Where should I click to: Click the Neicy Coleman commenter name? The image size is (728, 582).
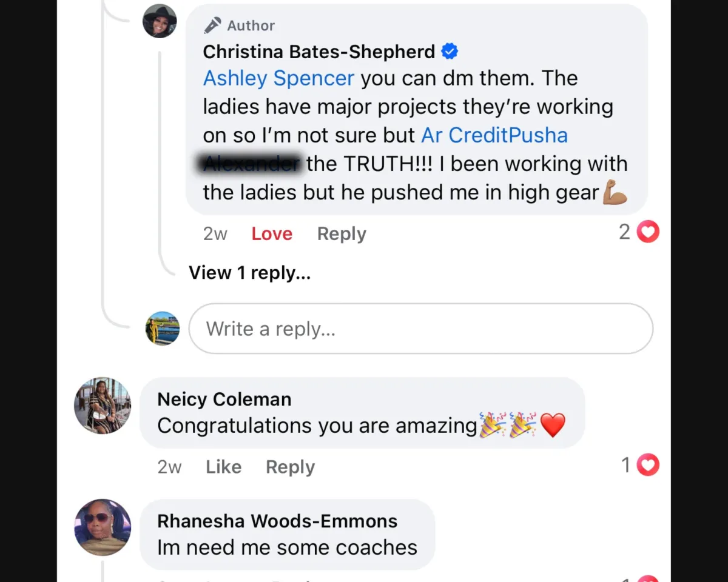pos(224,399)
